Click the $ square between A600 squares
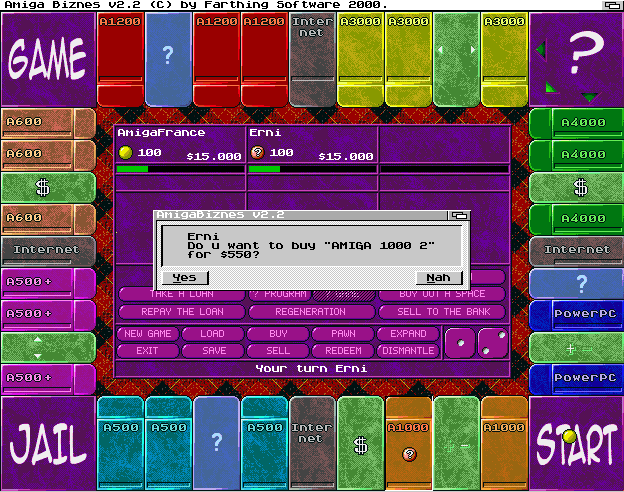 (49, 187)
